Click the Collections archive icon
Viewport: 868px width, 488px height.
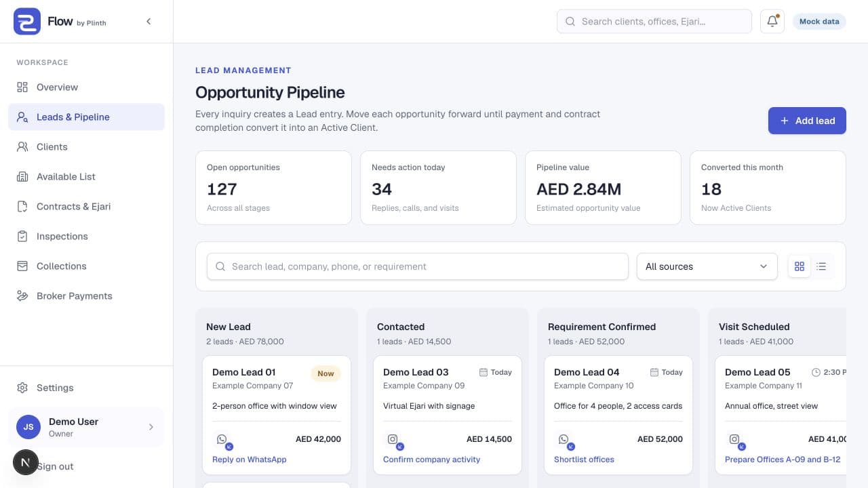[22, 266]
